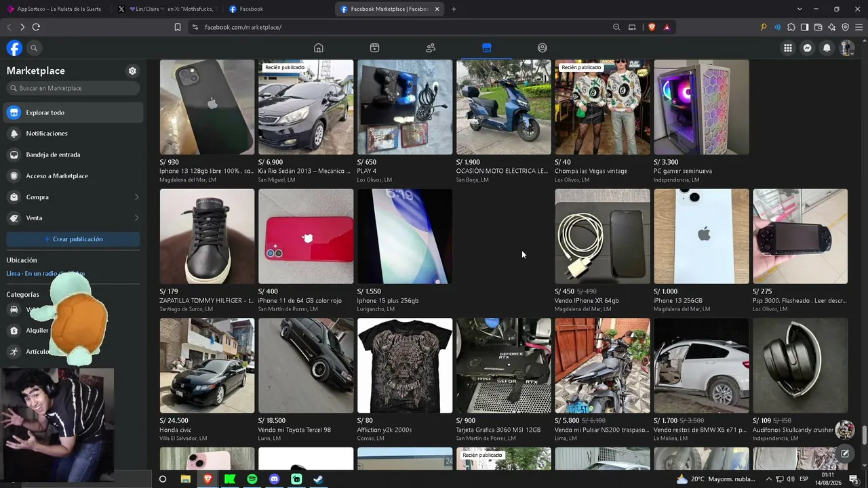
Task: Open browser hamburger menu
Action: coord(859,27)
